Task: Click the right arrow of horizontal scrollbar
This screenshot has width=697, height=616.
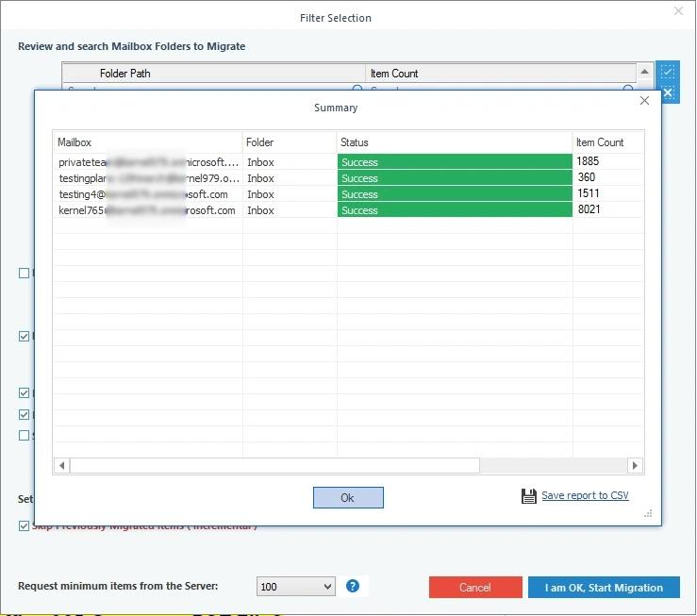Action: (x=635, y=465)
